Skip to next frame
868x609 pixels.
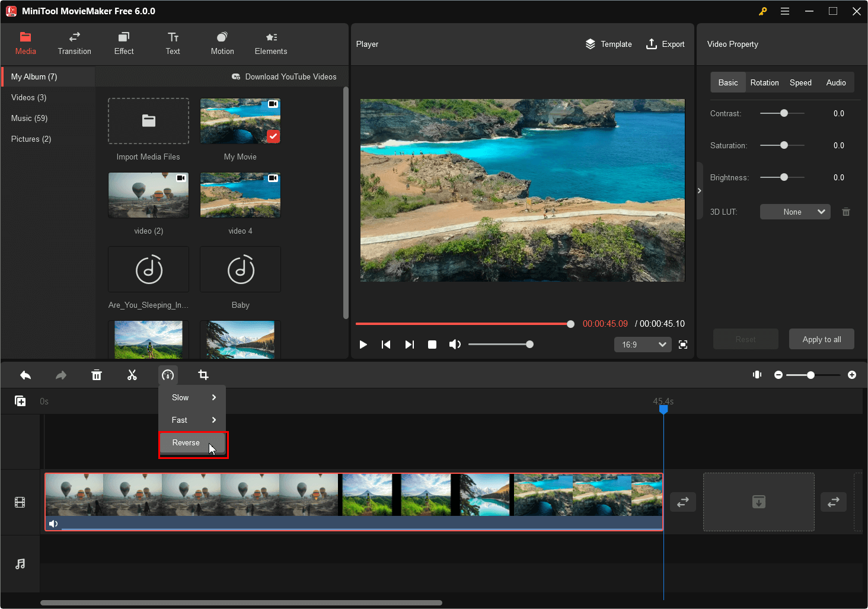(409, 345)
